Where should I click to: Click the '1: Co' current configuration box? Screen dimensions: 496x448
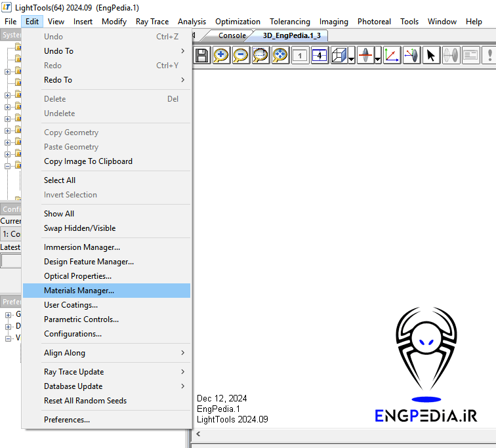10,234
